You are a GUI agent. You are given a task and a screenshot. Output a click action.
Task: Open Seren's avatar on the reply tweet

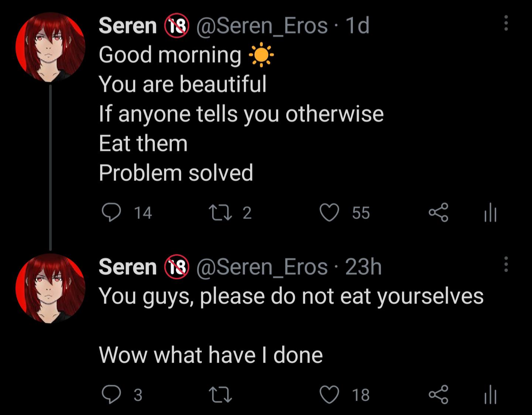[50, 288]
